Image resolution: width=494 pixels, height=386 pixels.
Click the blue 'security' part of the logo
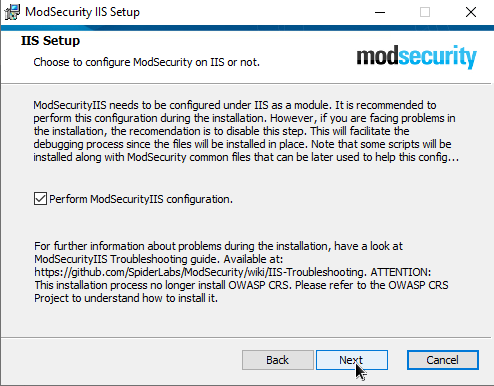(438, 57)
